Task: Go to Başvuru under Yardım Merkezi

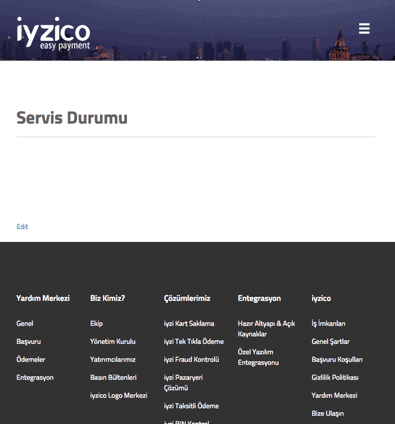Action: tap(29, 342)
